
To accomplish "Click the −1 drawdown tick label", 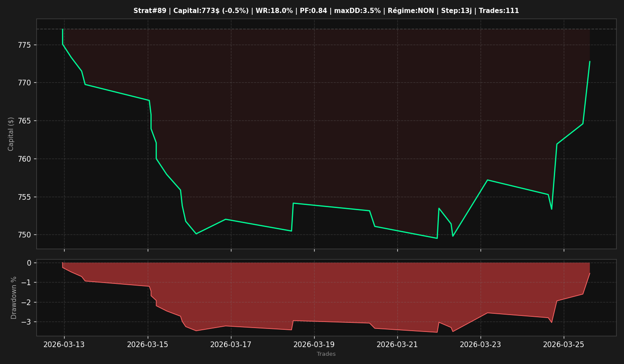I will pos(26,283).
